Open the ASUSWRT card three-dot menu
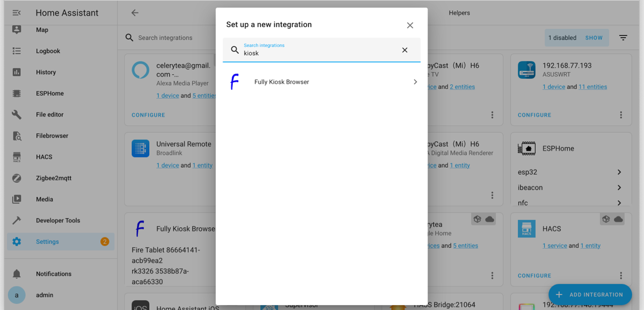This screenshot has height=310, width=644. point(621,115)
